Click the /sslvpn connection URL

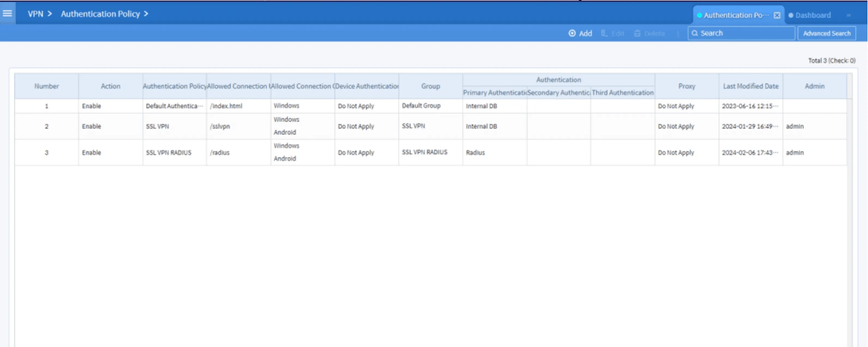[x=220, y=126]
